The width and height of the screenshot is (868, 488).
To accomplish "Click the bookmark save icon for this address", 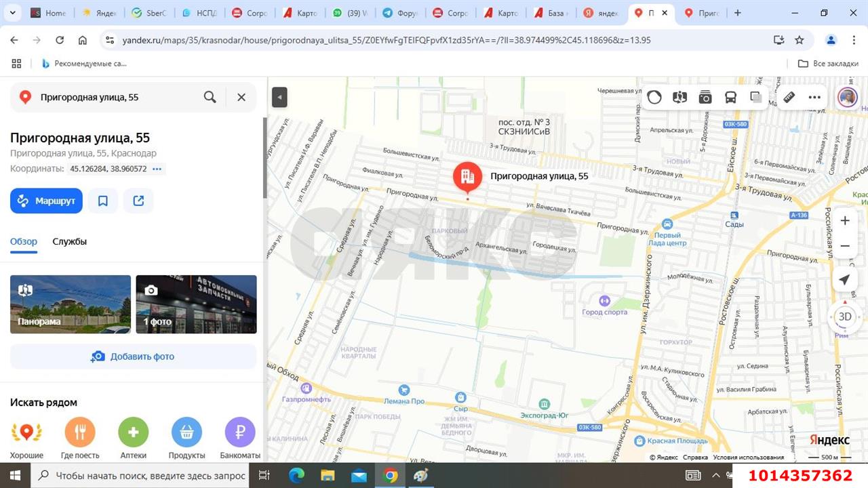I will [x=103, y=201].
